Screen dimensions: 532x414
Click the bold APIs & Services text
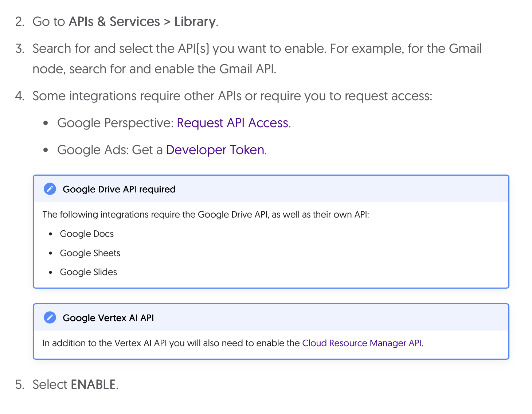coord(114,22)
